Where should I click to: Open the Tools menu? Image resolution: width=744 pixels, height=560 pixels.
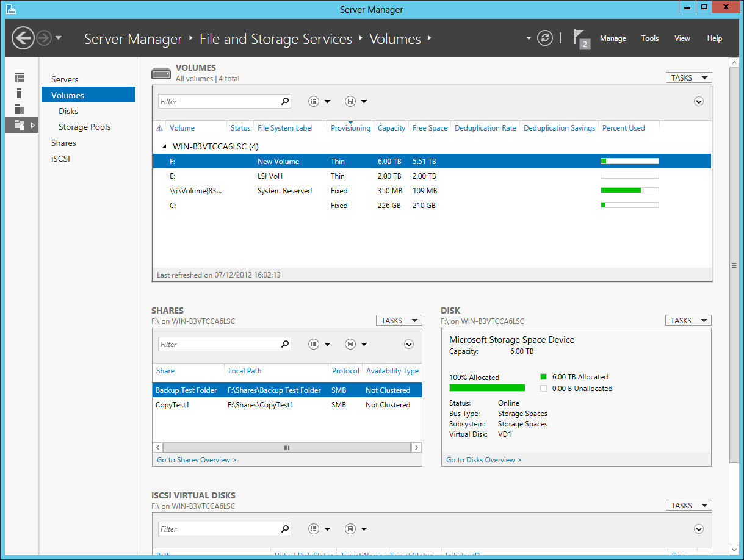click(649, 38)
